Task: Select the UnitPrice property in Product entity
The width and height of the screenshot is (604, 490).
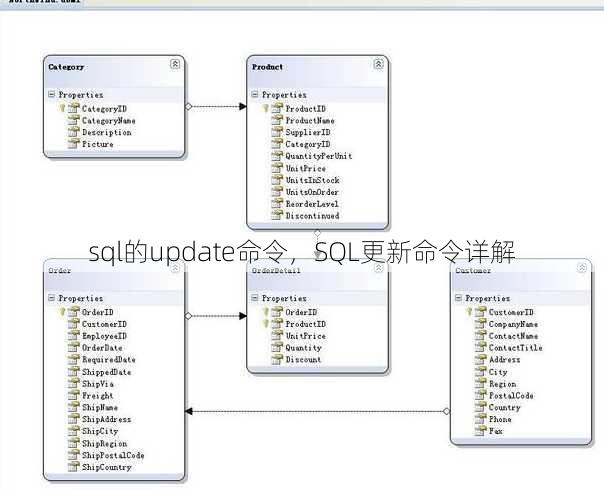Action: point(305,168)
